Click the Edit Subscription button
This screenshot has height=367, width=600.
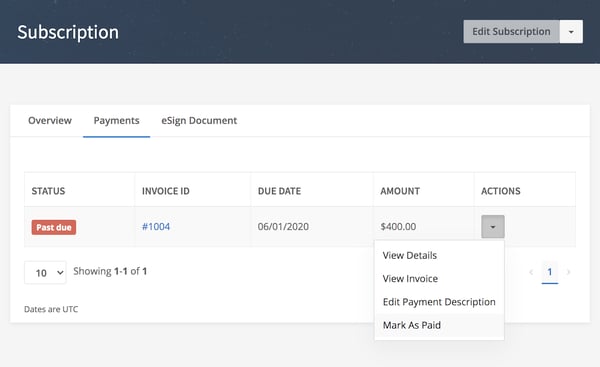pyautogui.click(x=511, y=31)
